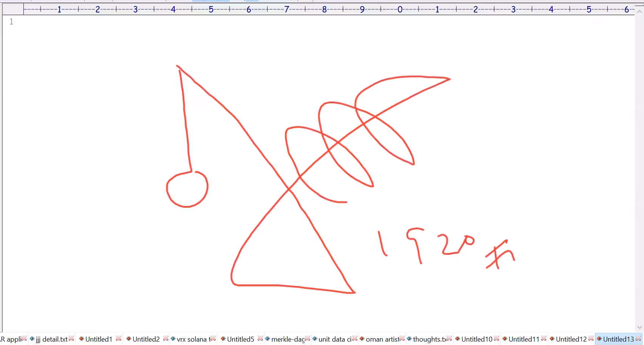Close the Untitled2 document tab
Screen dimensions: 644x345
click(x=166, y=339)
